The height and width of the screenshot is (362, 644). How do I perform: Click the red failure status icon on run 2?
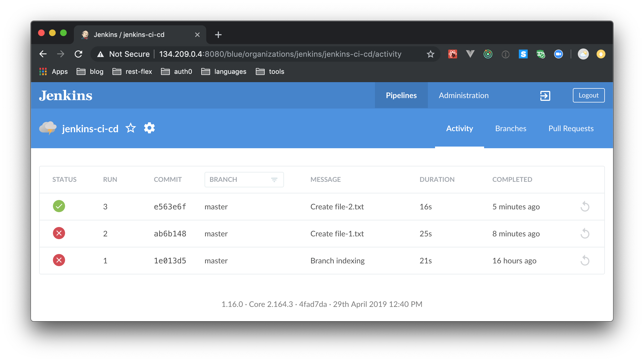pyautogui.click(x=59, y=233)
